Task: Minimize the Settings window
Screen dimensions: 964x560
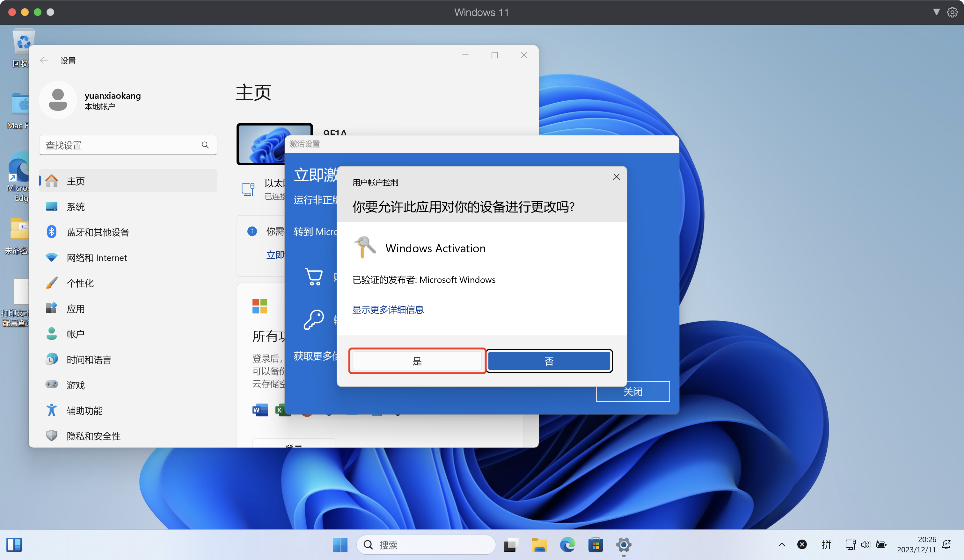Action: point(465,55)
